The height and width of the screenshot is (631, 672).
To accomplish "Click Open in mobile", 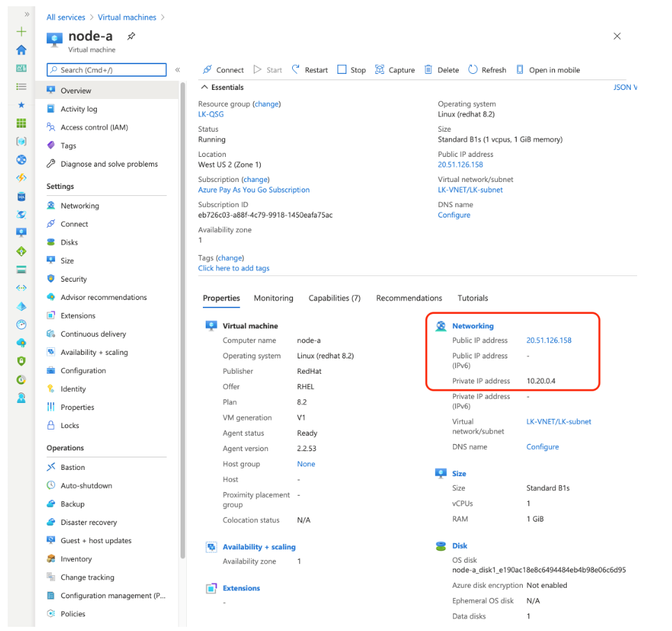I will point(548,70).
